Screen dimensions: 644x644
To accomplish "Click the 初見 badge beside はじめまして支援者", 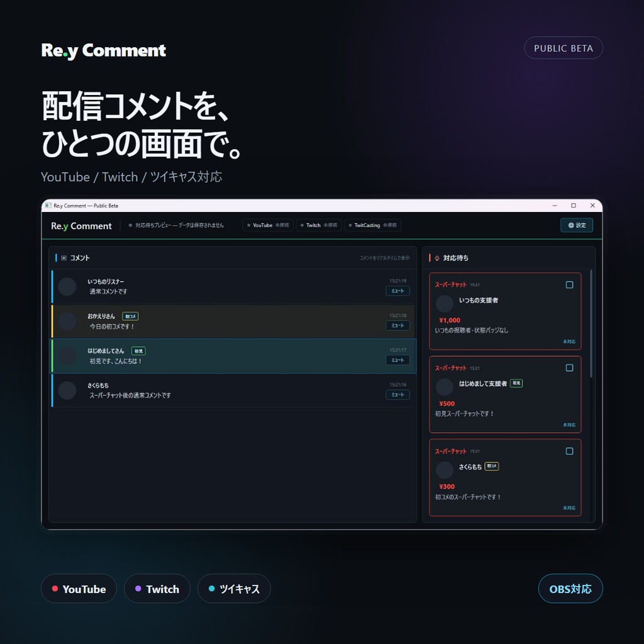I will (x=516, y=383).
